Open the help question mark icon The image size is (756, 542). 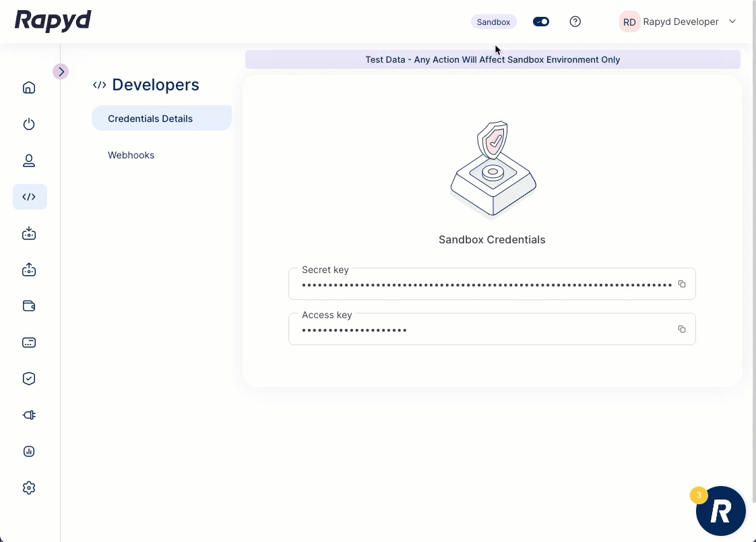click(575, 22)
